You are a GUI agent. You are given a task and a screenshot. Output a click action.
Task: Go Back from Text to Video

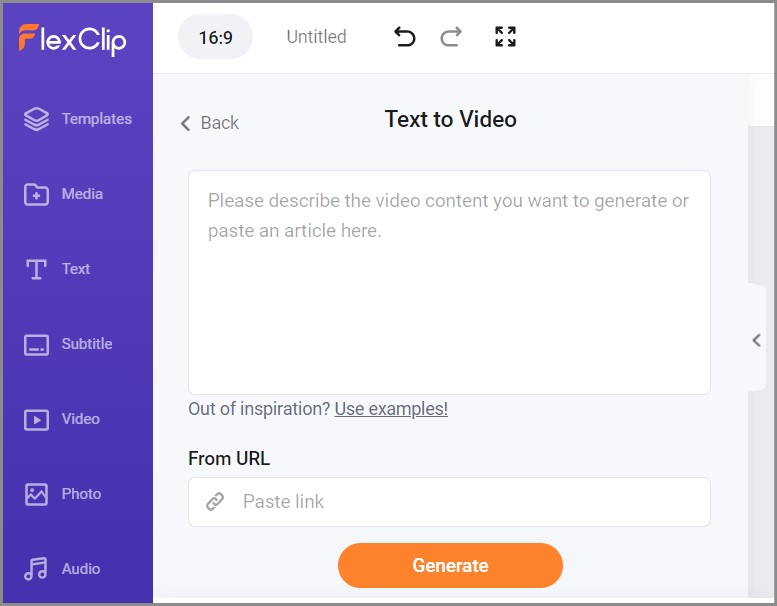[x=210, y=123]
